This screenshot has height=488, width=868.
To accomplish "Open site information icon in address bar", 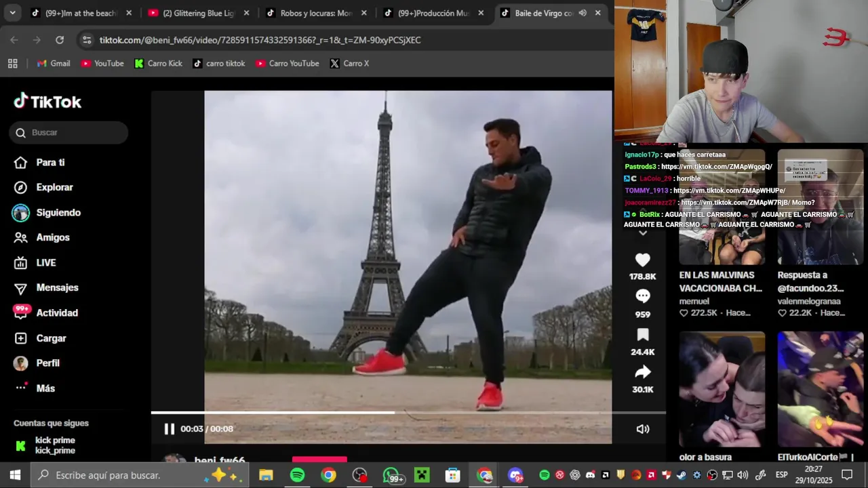I will [87, 40].
